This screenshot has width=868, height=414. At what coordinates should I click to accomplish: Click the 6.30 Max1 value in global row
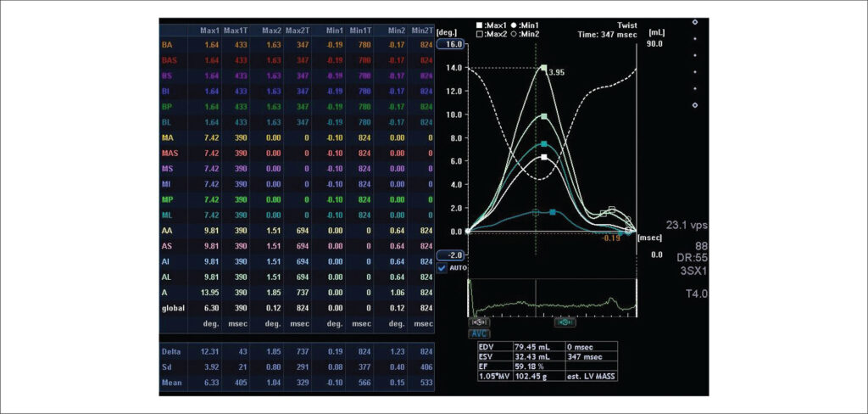tap(212, 308)
